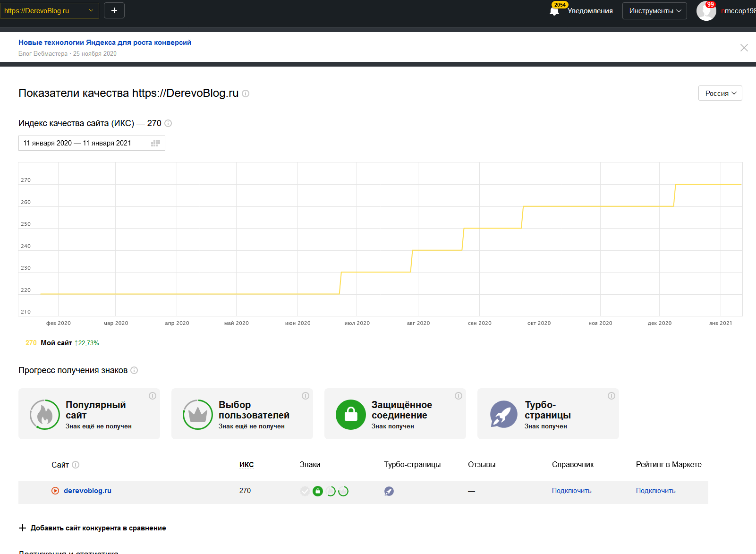This screenshot has width=756, height=554.
Task: Open the site selector dropdown DerevoBlog.ru
Action: [49, 11]
